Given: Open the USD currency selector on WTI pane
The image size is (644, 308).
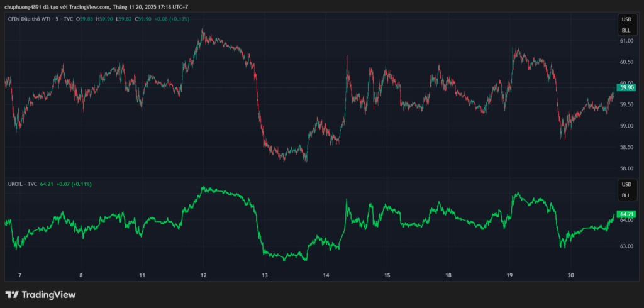Looking at the screenshot, I should click(626, 19).
